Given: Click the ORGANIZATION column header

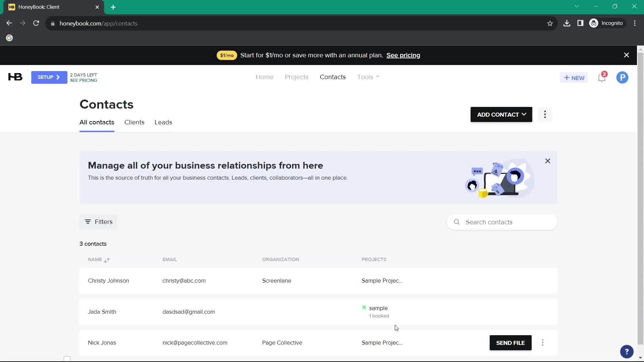Looking at the screenshot, I should coord(280,260).
